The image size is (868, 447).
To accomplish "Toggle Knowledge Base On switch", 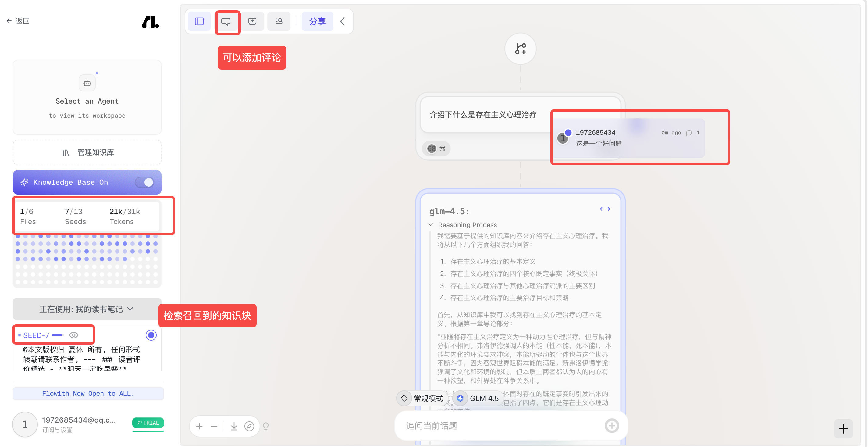I will point(144,182).
